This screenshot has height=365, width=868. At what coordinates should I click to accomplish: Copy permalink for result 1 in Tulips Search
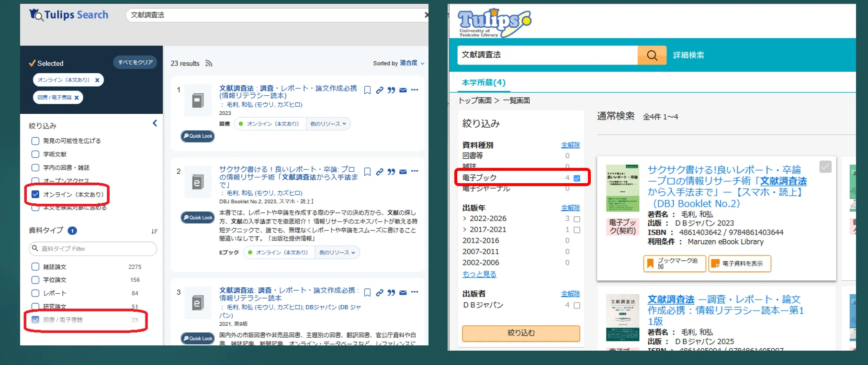(x=380, y=90)
